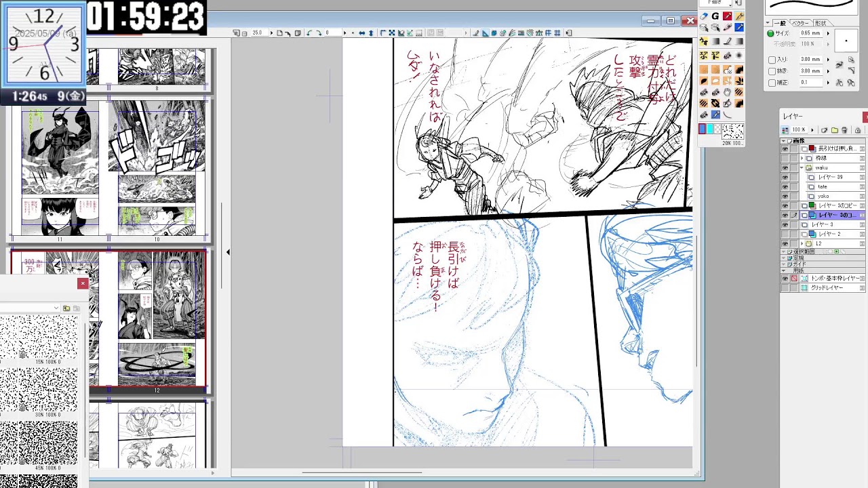
Task: Click the grid snap icon in toolbar
Action: (x=557, y=33)
